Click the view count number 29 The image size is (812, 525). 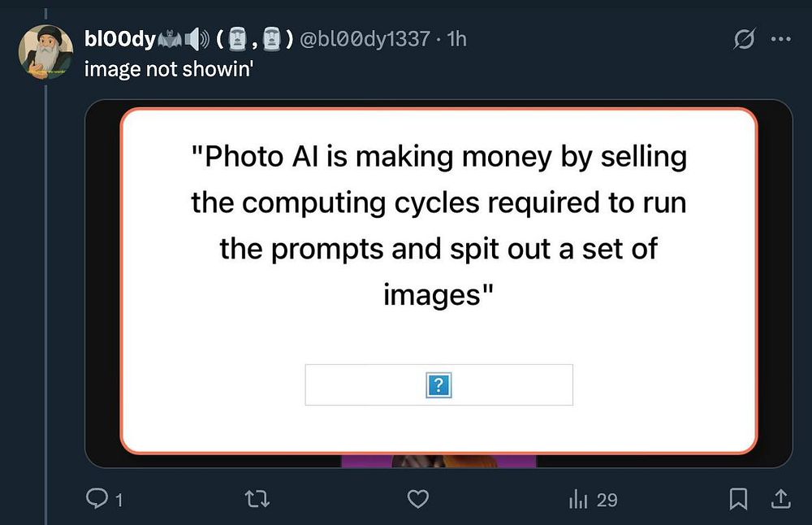(x=607, y=500)
